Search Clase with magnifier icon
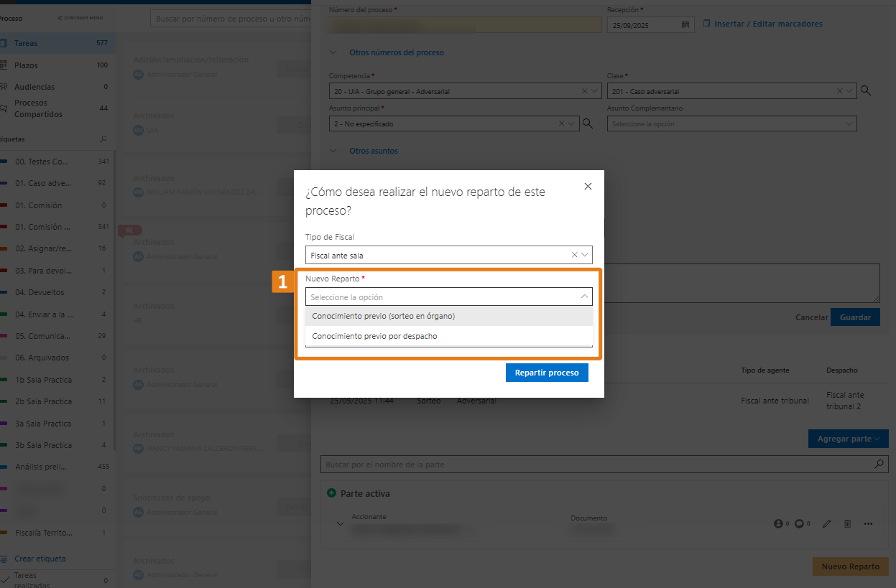This screenshot has width=896, height=588. pyautogui.click(x=866, y=91)
